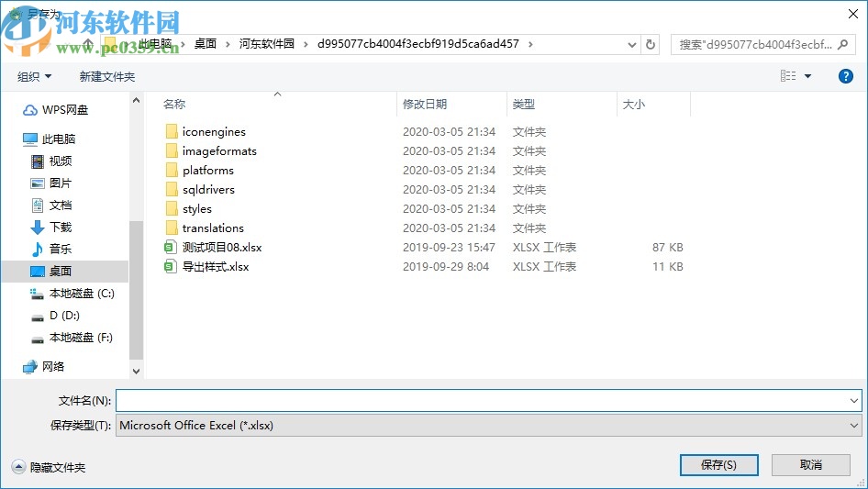868x489 pixels.
Task: Expand breadcrumb arrow after d995077cb4004f3ecbf919d5ca6ad457
Action: tap(530, 44)
